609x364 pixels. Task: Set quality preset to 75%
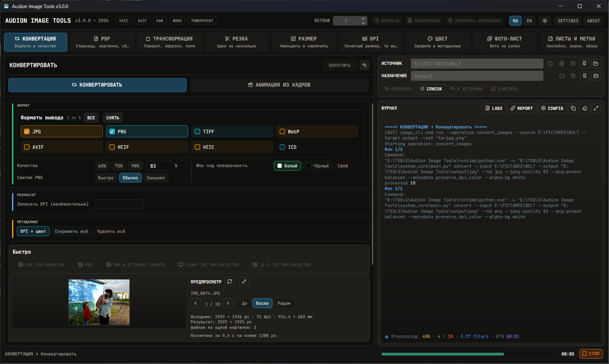point(119,166)
